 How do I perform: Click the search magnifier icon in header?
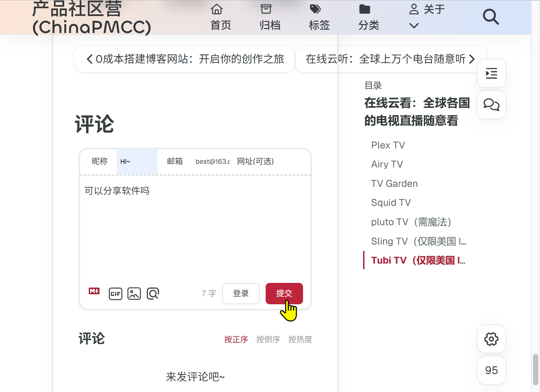click(x=491, y=17)
